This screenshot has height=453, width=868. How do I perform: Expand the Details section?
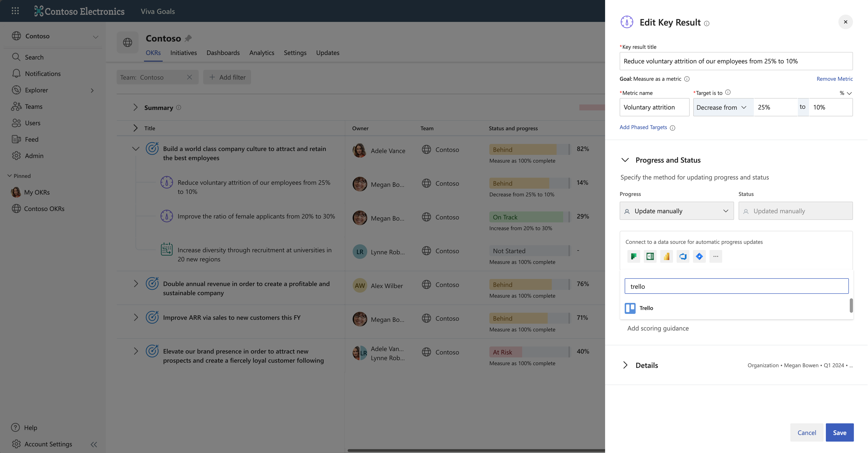[x=625, y=365]
